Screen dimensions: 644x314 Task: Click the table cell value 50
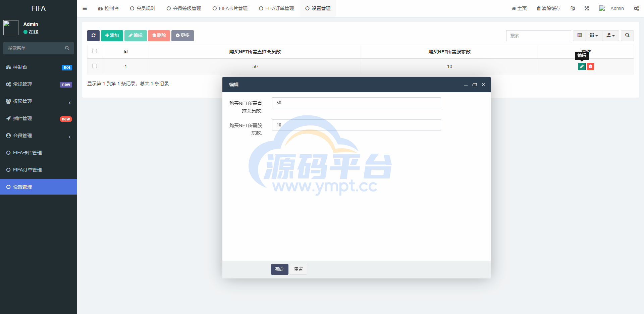[x=255, y=66]
